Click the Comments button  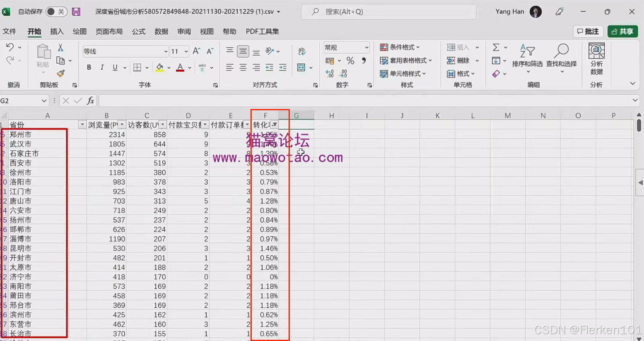coord(588,31)
